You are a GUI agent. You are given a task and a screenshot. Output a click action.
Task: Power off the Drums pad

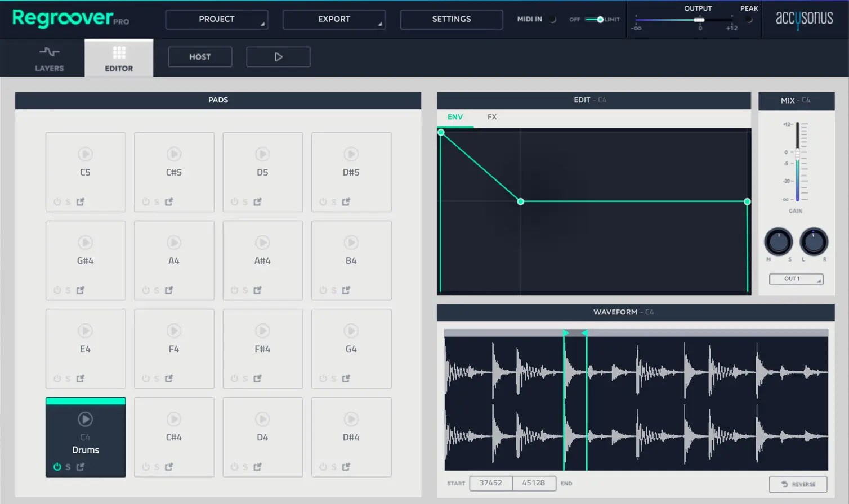[x=56, y=466]
